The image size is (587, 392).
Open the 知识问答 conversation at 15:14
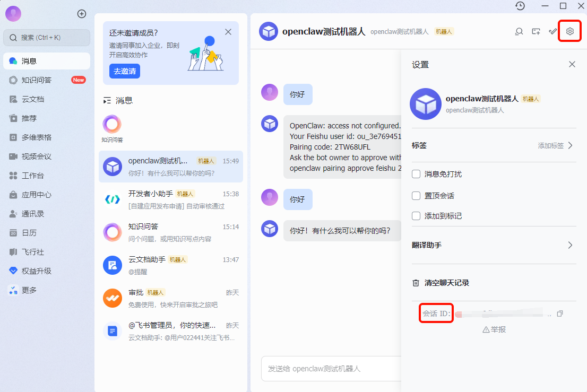pos(171,232)
